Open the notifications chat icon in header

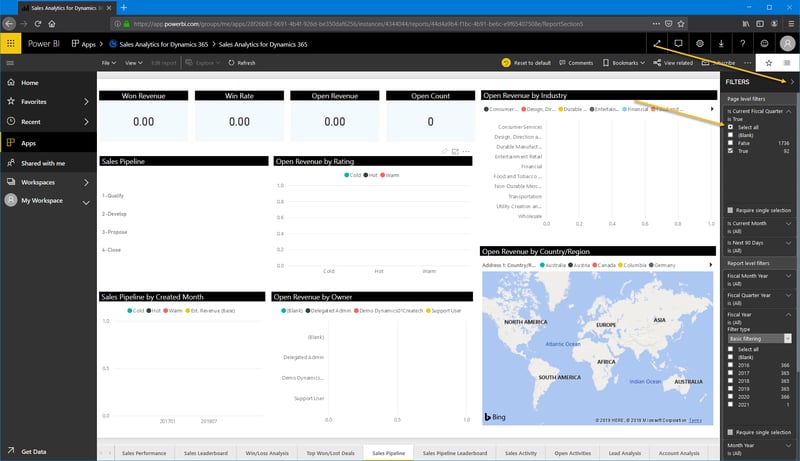pyautogui.click(x=678, y=44)
